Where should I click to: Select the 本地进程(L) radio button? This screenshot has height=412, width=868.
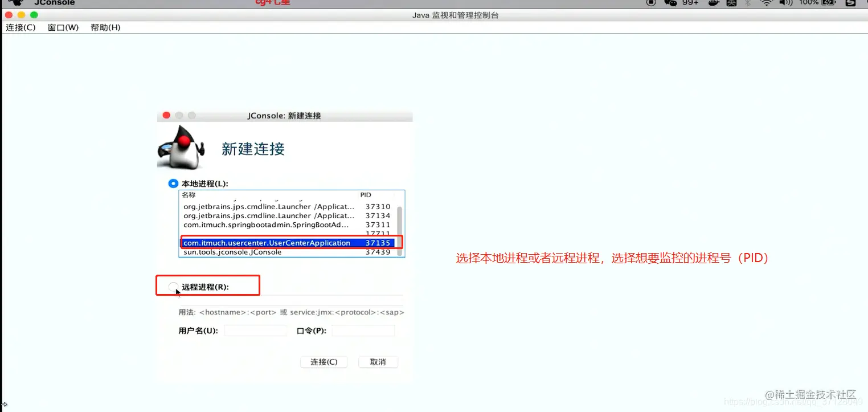coord(173,183)
